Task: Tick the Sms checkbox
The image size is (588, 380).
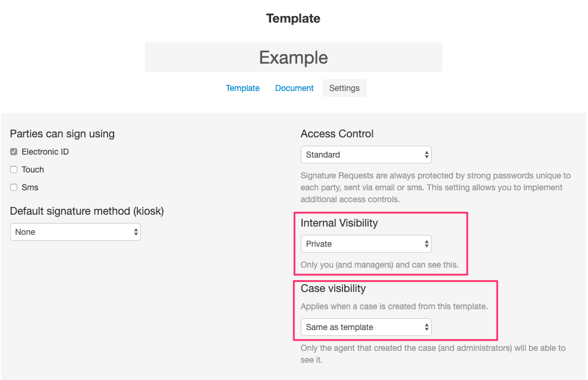Action: (14, 187)
